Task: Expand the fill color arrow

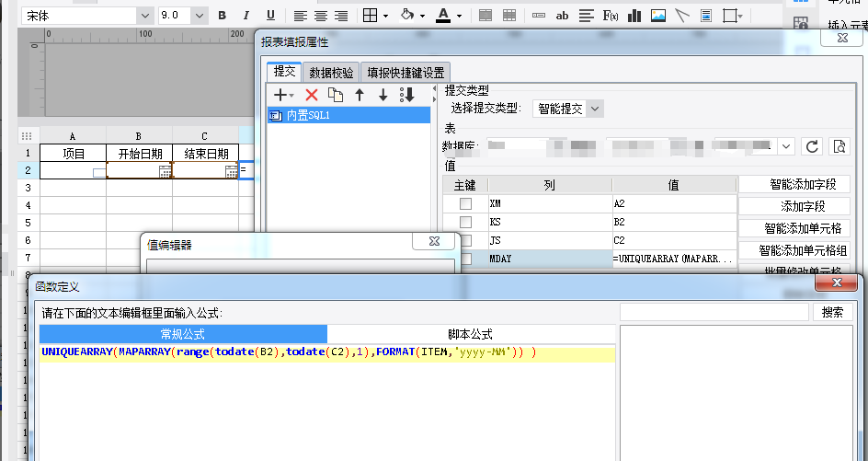Action: (422, 16)
